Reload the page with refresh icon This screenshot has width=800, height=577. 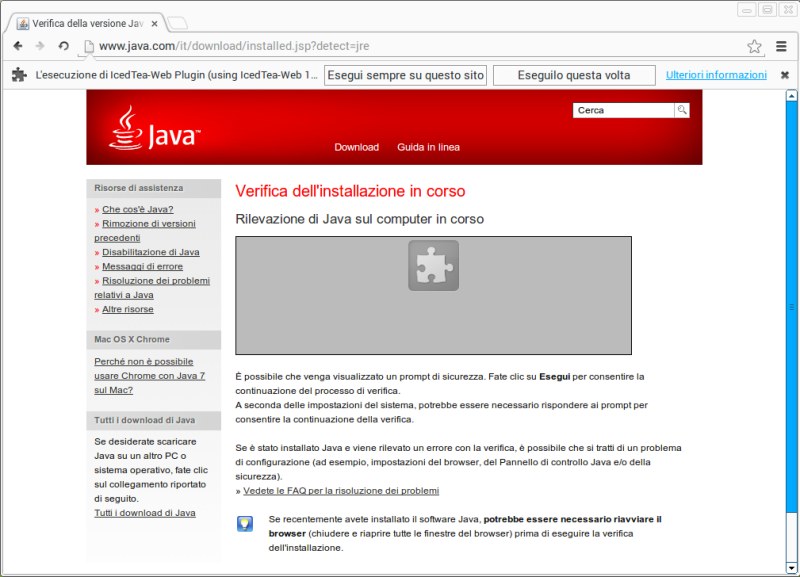[63, 46]
